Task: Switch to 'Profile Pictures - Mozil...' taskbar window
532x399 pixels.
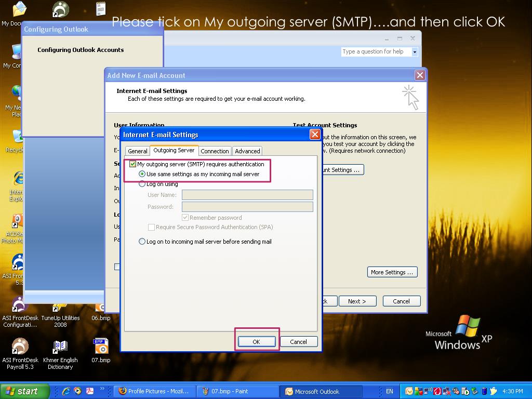Action: [154, 391]
